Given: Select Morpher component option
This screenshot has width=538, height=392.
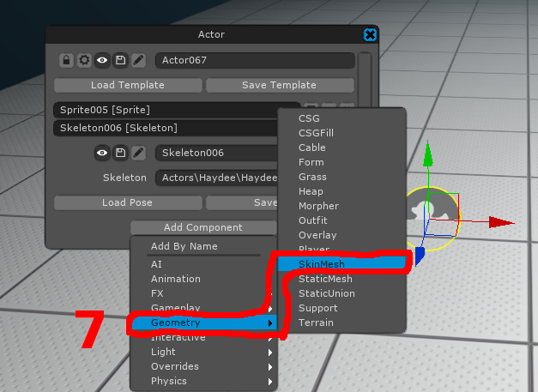Looking at the screenshot, I should [342, 206].
